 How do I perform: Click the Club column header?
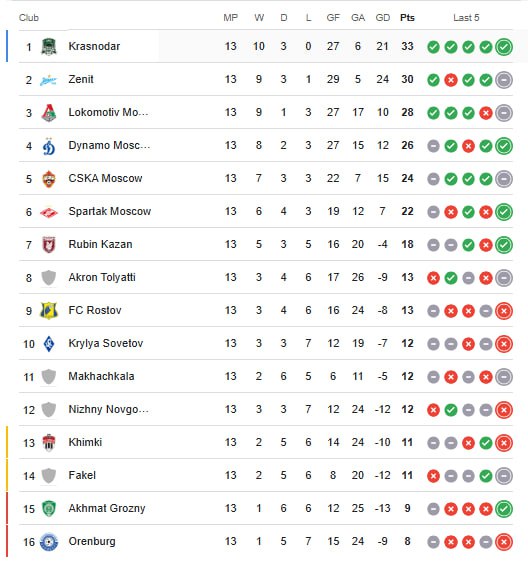29,18
